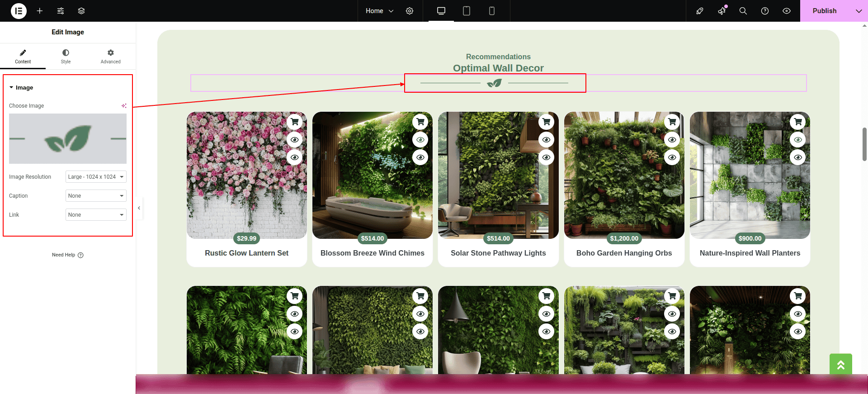Click the green scroll-to-top button
The width and height of the screenshot is (868, 394).
(x=841, y=365)
